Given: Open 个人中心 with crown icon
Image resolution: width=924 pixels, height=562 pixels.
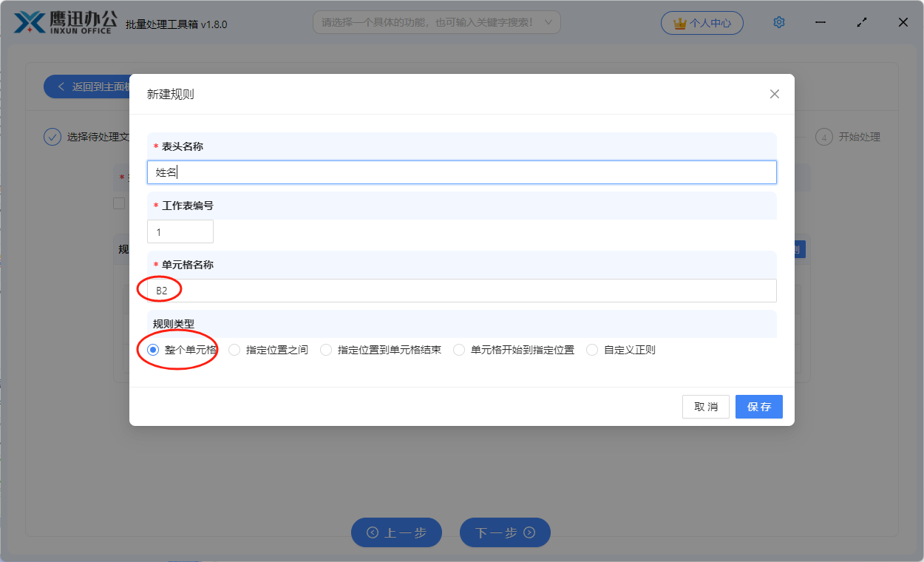Looking at the screenshot, I should pos(702,23).
